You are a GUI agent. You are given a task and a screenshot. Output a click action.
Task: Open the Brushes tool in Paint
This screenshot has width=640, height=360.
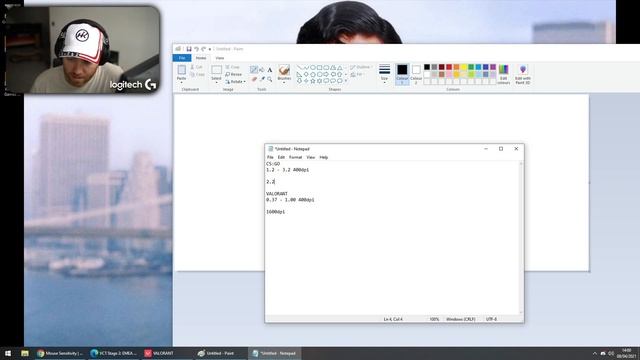284,73
